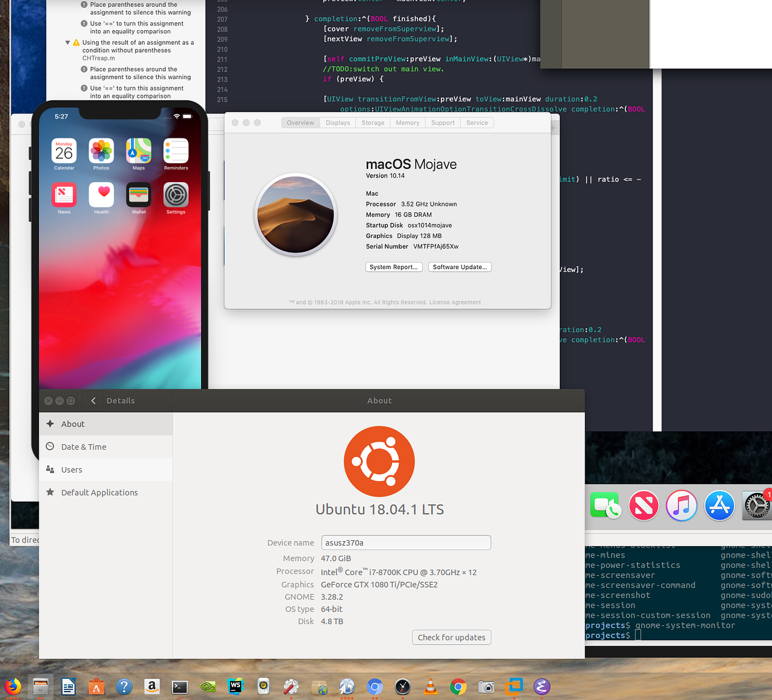Click the '3.28.2' GNOME version value

(x=332, y=597)
